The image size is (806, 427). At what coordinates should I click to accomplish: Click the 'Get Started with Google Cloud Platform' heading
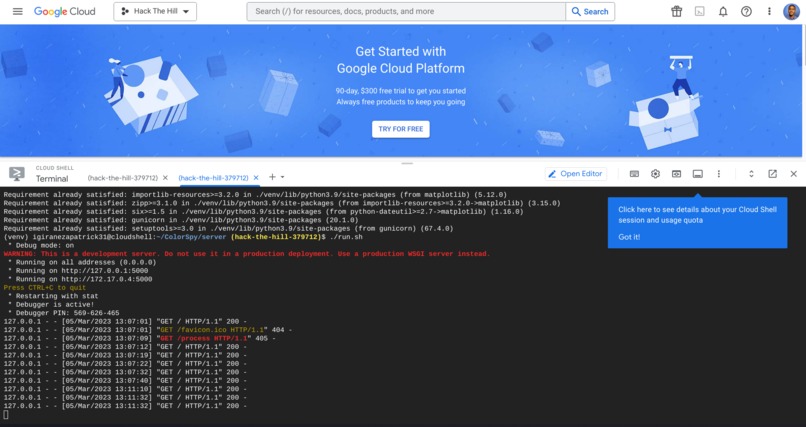[x=400, y=60]
